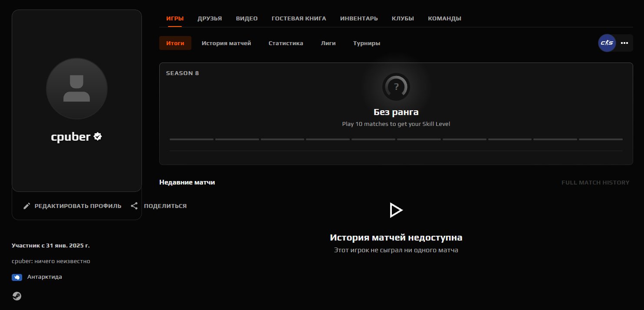Viewport: 644px width, 310px height.
Task: Click 'История матчей недоступна' heading
Action: pos(396,237)
